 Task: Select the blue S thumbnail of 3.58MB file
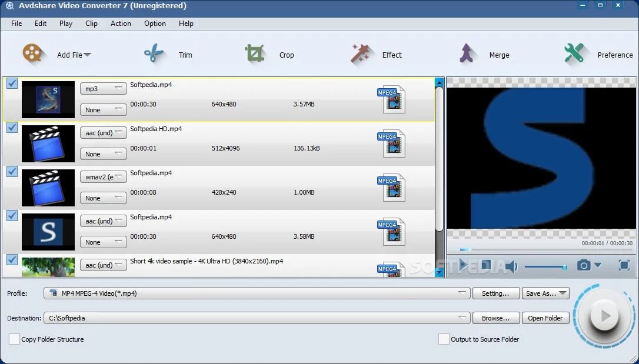point(48,232)
